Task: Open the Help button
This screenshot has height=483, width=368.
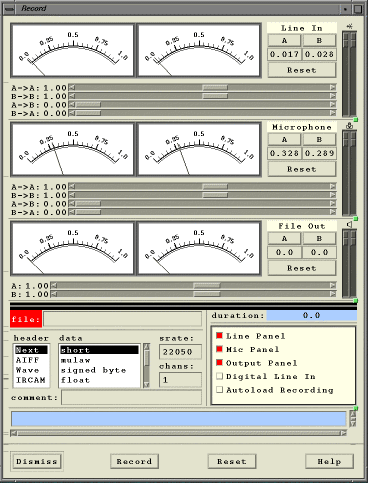Action: pyautogui.click(x=329, y=461)
